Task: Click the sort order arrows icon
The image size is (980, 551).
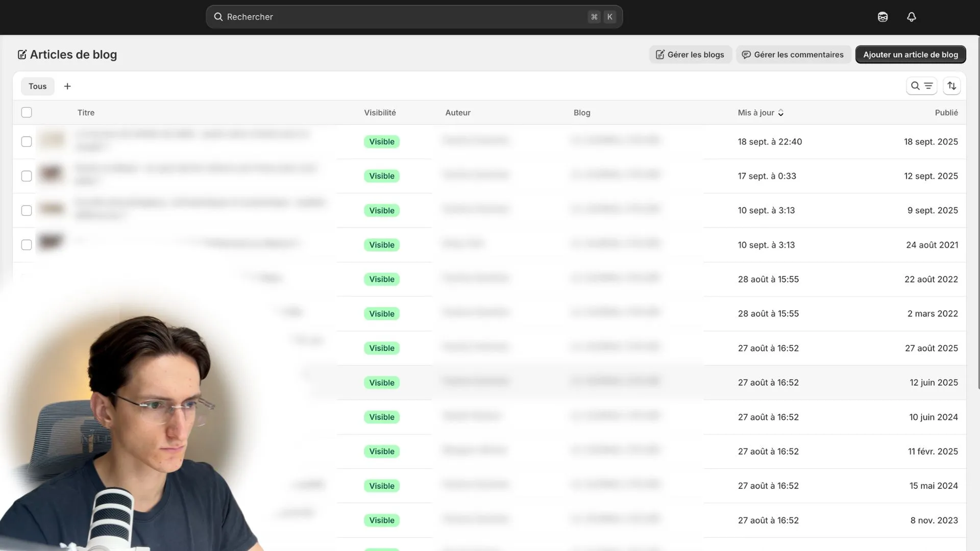Action: (x=951, y=86)
